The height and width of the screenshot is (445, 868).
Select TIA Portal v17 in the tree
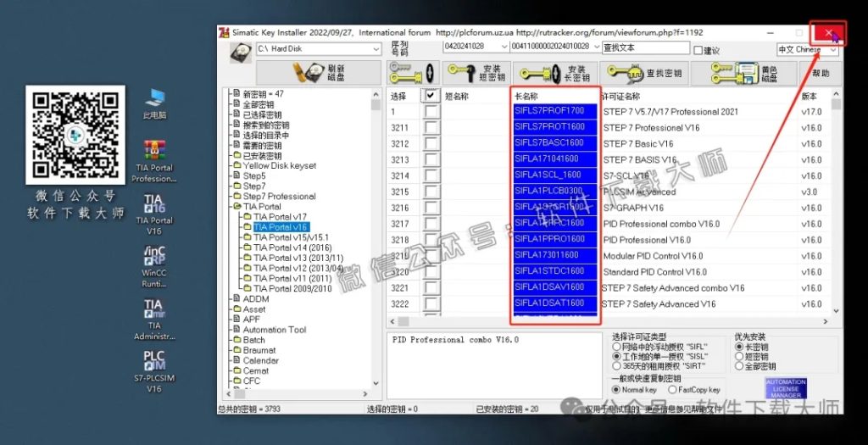(x=280, y=217)
